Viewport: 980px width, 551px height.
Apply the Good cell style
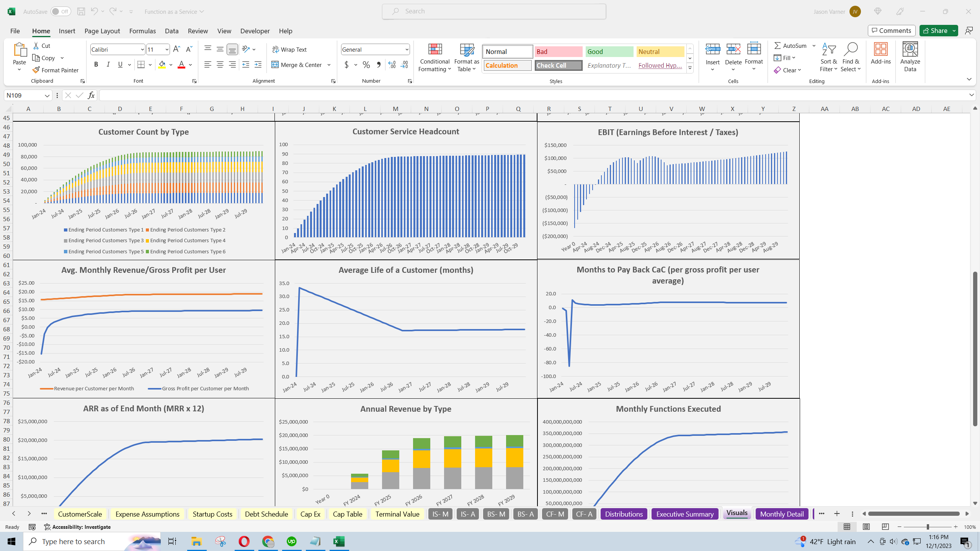pos(609,52)
